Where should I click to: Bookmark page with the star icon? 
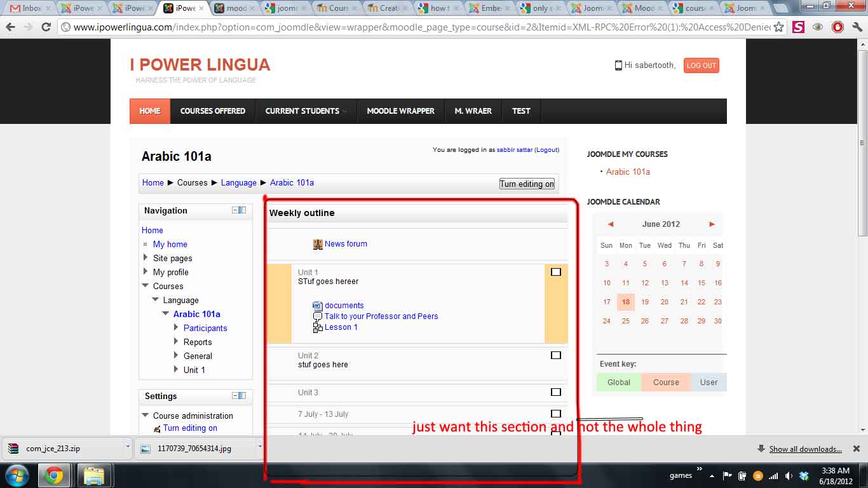[x=778, y=27]
